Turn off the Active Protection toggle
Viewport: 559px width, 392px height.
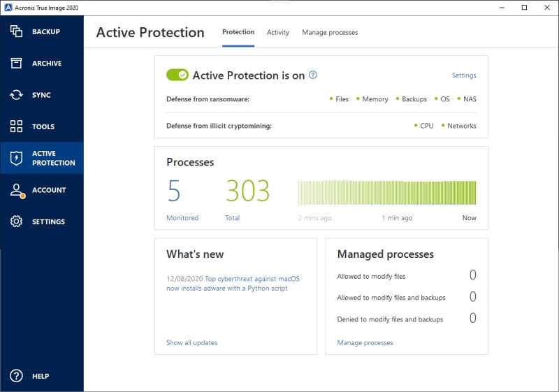177,75
